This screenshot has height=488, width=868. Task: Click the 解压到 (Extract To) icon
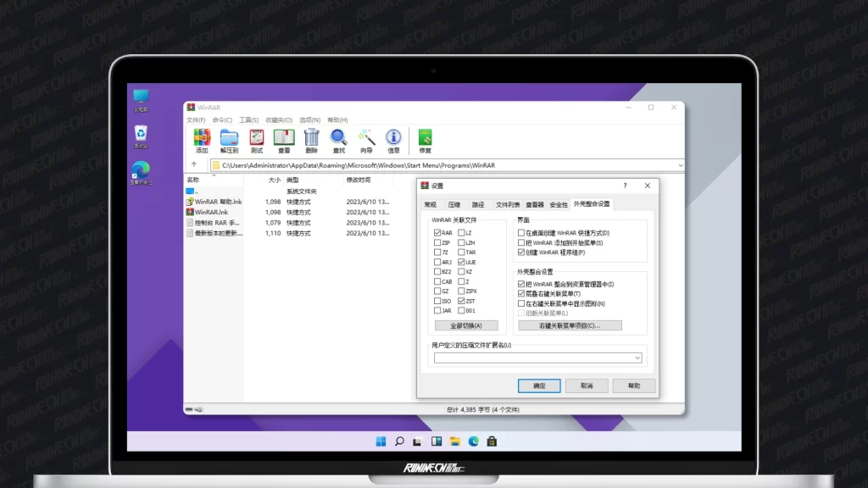[x=229, y=140]
